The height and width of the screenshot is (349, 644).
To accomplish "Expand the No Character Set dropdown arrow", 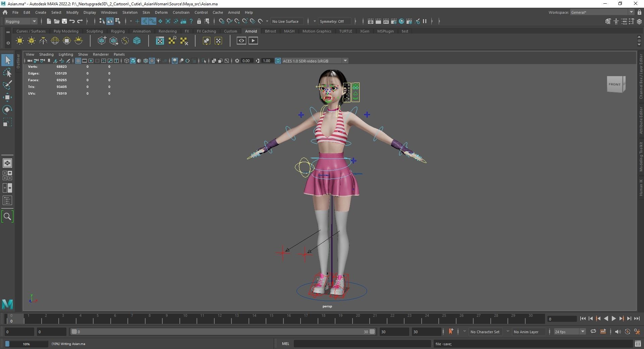I will point(465,332).
